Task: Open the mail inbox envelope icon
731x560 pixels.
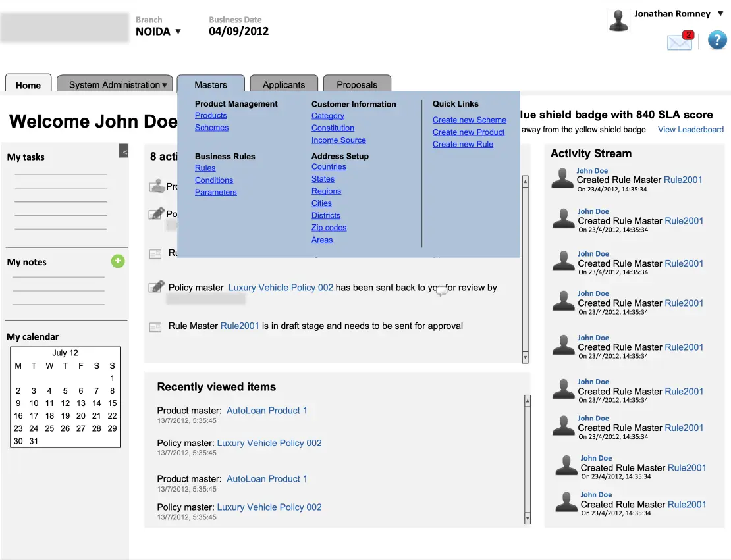Action: pos(679,42)
